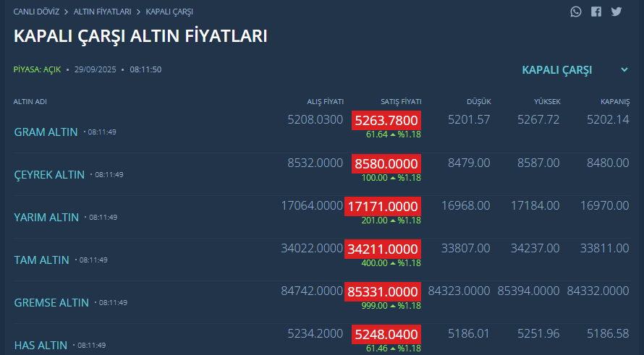Select KAPALI ÇARŞI breadcrumb item
This screenshot has height=355, width=644.
pyautogui.click(x=169, y=12)
